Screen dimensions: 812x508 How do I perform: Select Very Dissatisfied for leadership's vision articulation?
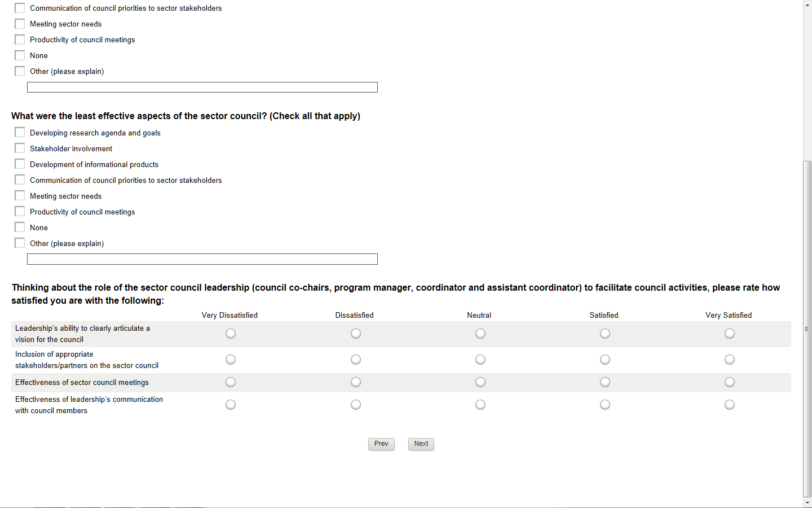coord(230,334)
